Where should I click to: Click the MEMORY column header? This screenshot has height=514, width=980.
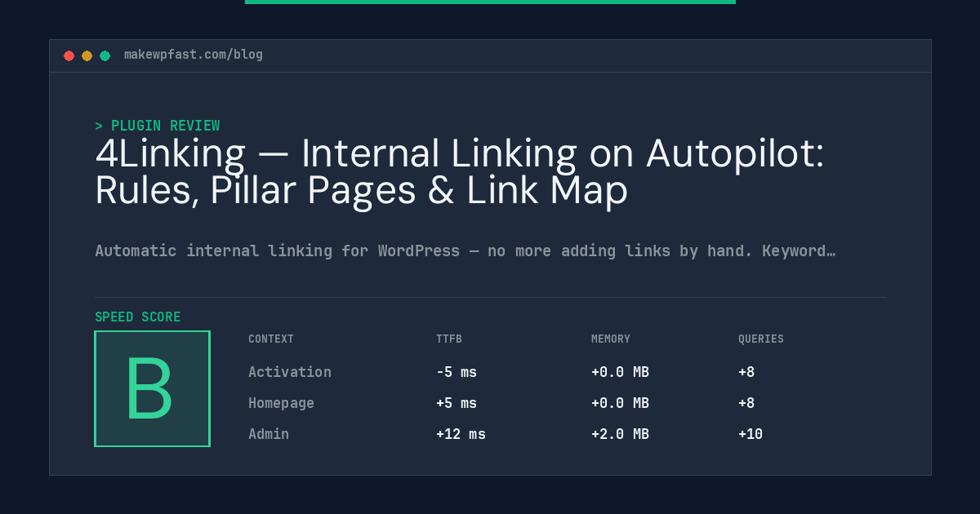click(x=611, y=339)
